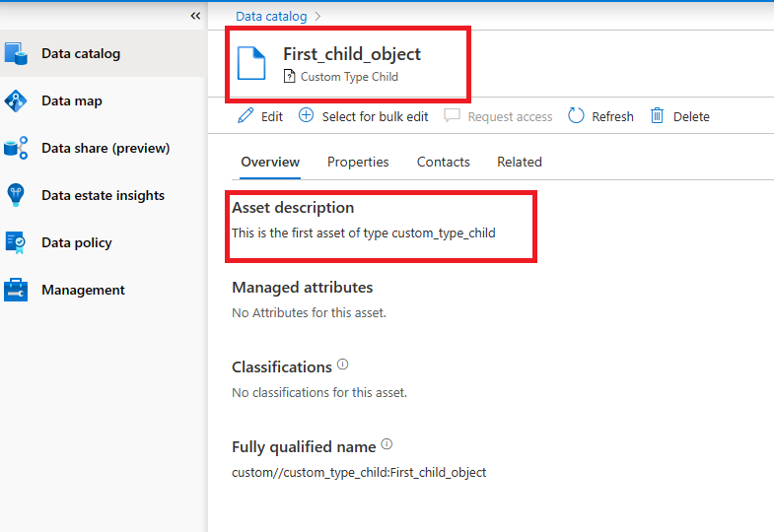Image resolution: width=774 pixels, height=532 pixels.
Task: Click the plus icon for bulk edit
Action: (x=306, y=116)
